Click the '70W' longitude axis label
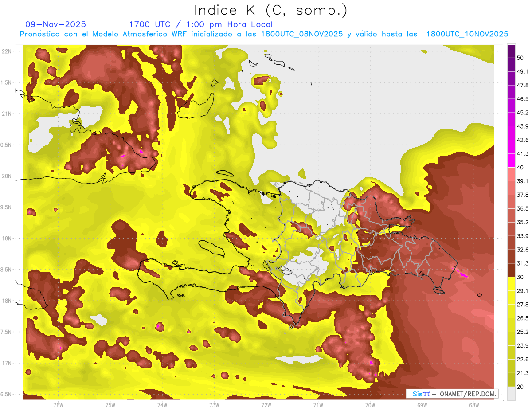The image size is (532, 411). point(370,405)
